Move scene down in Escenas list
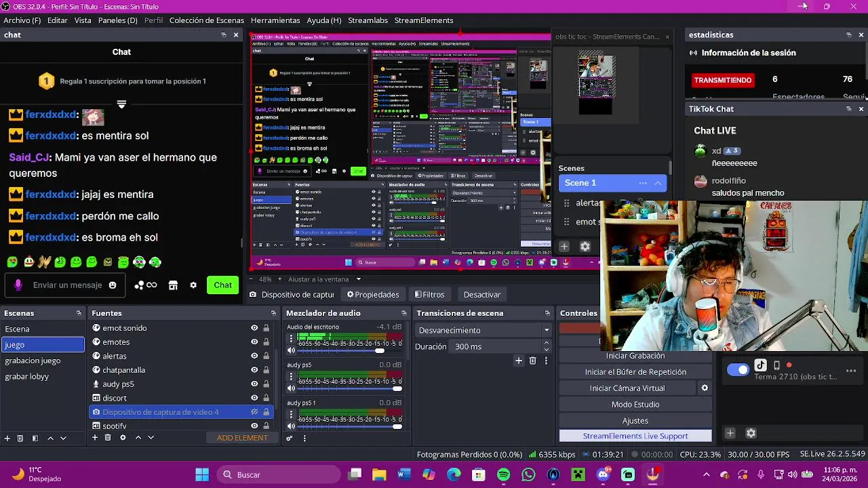The image size is (868, 488). (x=63, y=439)
